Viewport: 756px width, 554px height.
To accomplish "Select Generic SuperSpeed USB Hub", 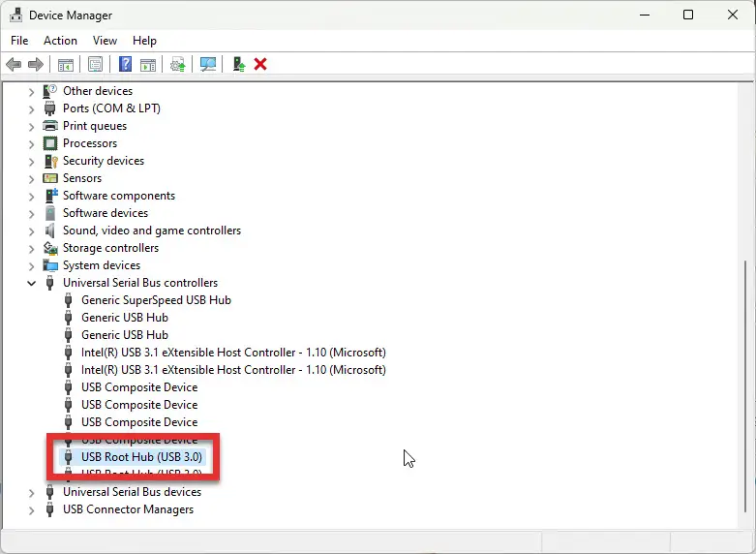I will click(156, 300).
